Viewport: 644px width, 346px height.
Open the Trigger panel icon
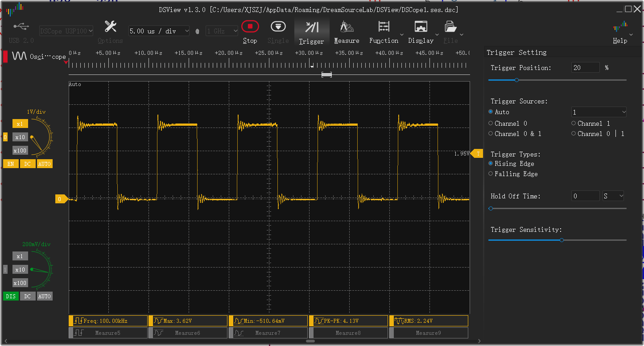click(x=311, y=28)
